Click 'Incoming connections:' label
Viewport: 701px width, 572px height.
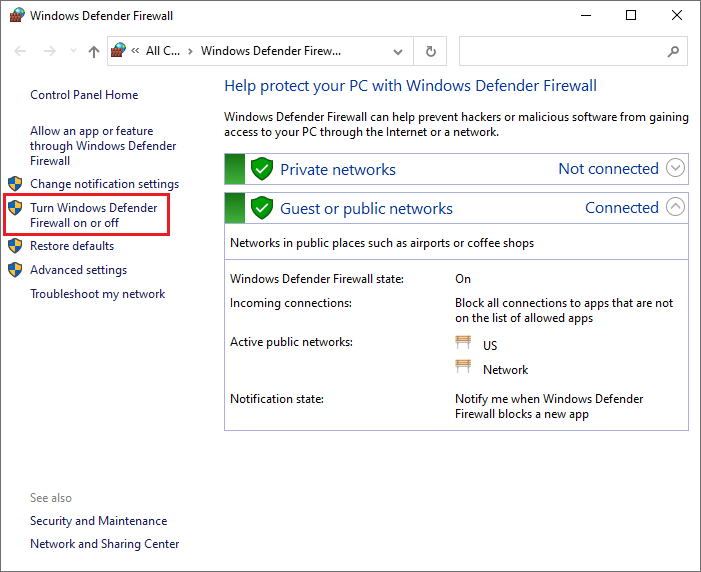(291, 303)
